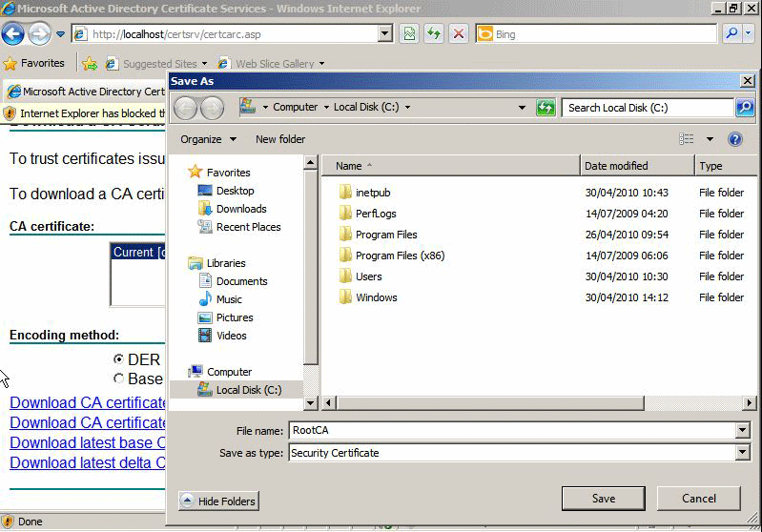Click the Music library icon
This screenshot has width=762, height=532.
coord(205,299)
